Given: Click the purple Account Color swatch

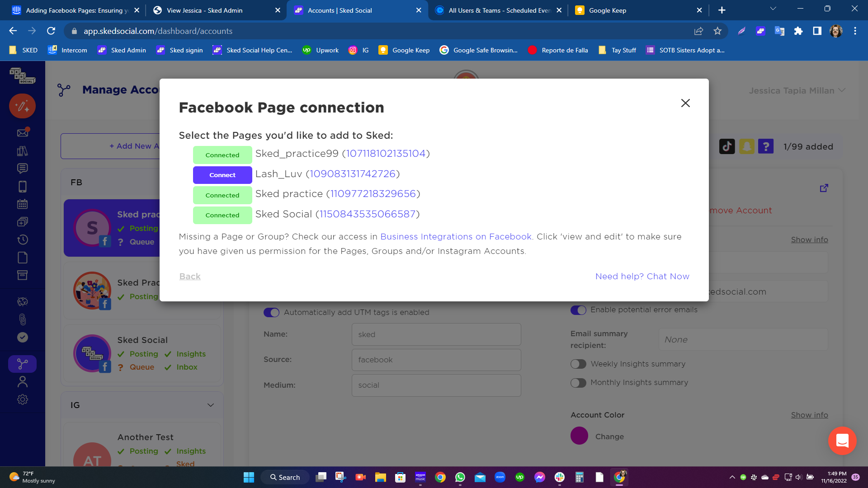Looking at the screenshot, I should click(579, 436).
